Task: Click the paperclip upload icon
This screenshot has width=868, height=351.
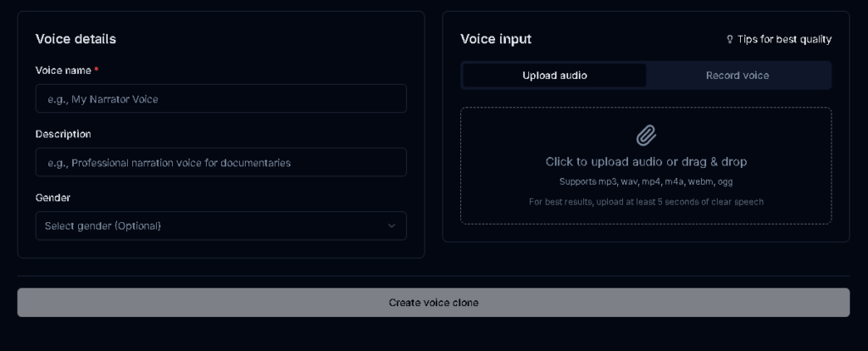Action: tap(646, 135)
